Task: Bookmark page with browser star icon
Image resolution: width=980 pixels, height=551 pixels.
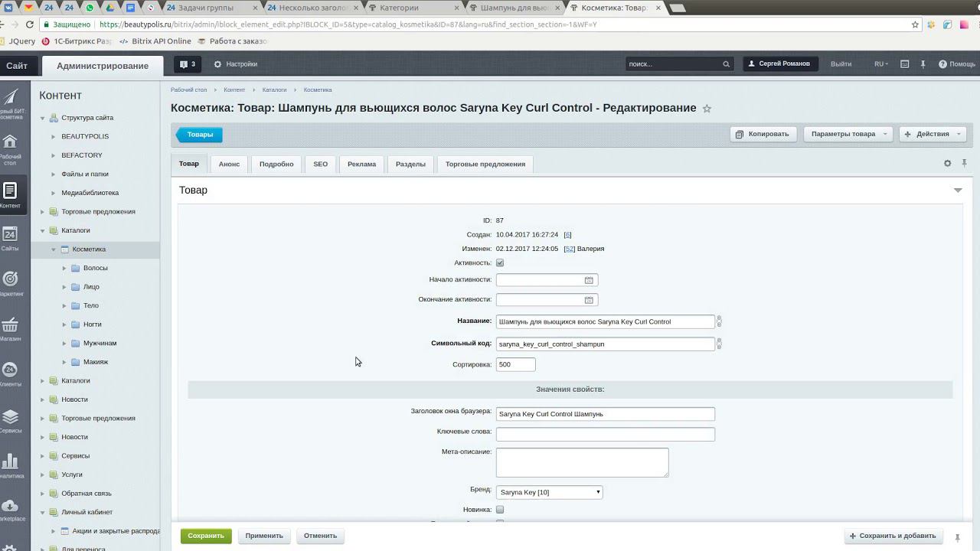Action: [x=915, y=24]
